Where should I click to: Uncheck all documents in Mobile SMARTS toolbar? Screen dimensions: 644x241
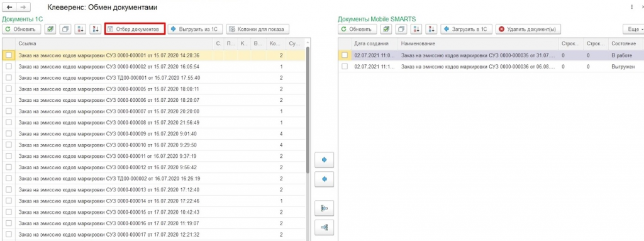[402, 29]
